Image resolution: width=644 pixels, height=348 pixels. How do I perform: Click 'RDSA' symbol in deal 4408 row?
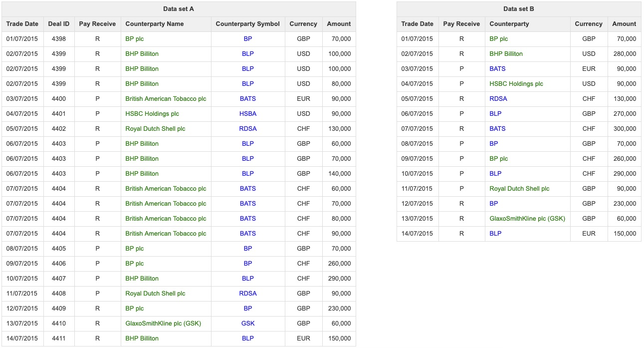click(x=248, y=294)
